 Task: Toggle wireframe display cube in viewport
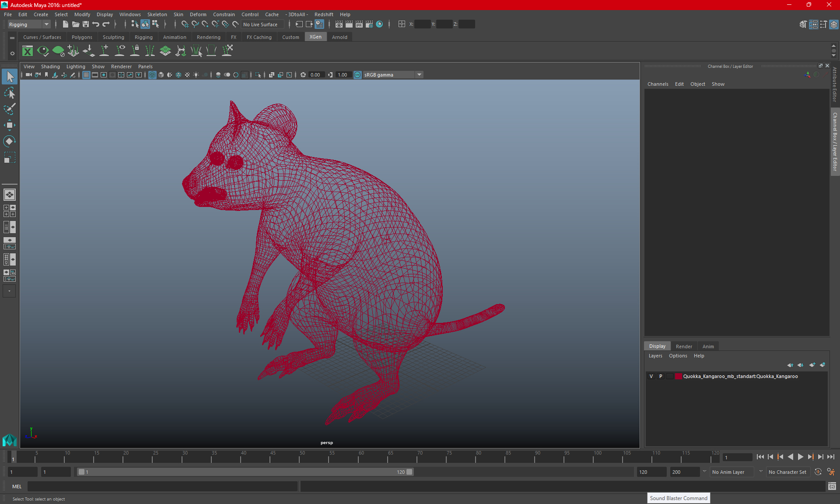click(152, 75)
